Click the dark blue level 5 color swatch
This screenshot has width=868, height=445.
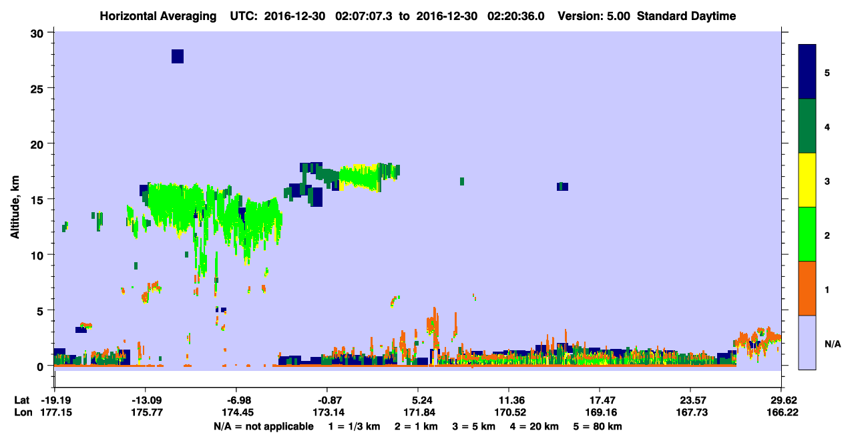(807, 71)
